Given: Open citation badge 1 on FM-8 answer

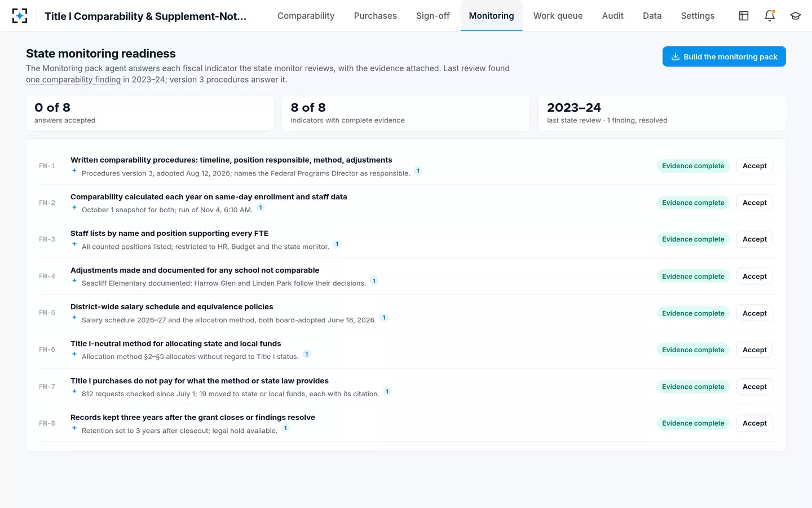Looking at the screenshot, I should pyautogui.click(x=285, y=428).
